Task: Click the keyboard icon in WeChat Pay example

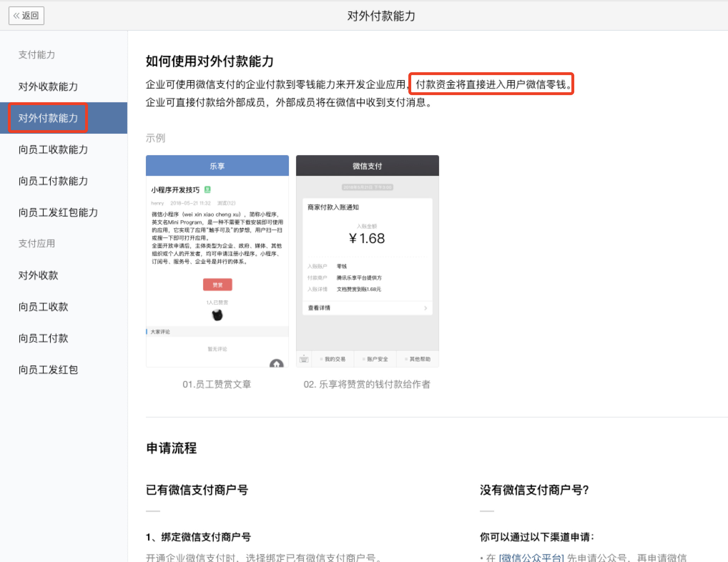Action: [x=304, y=359]
